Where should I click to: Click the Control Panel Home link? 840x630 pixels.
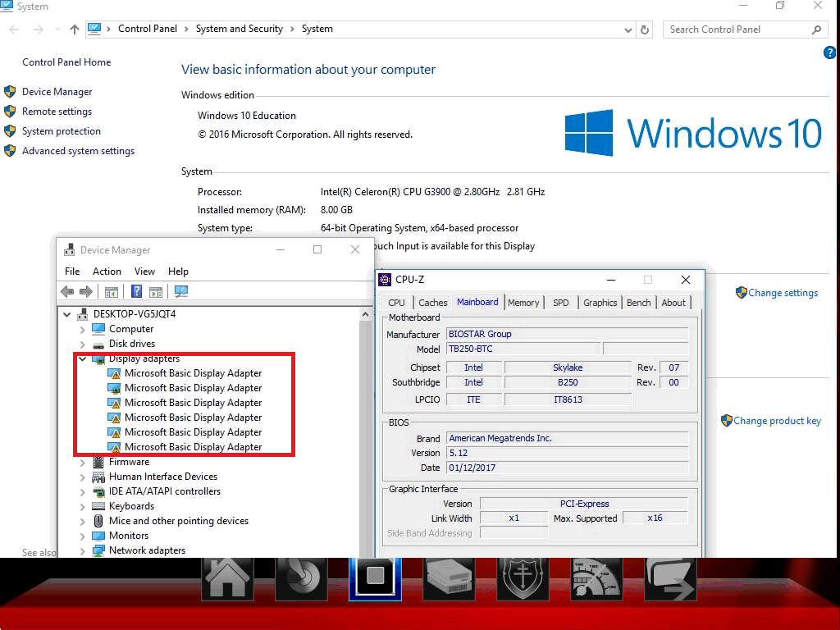[x=66, y=62]
